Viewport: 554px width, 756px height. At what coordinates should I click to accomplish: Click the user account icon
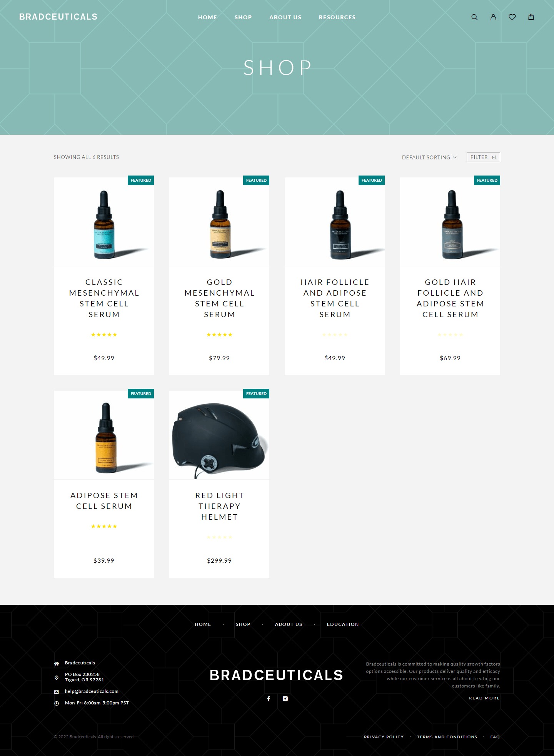pyautogui.click(x=493, y=17)
